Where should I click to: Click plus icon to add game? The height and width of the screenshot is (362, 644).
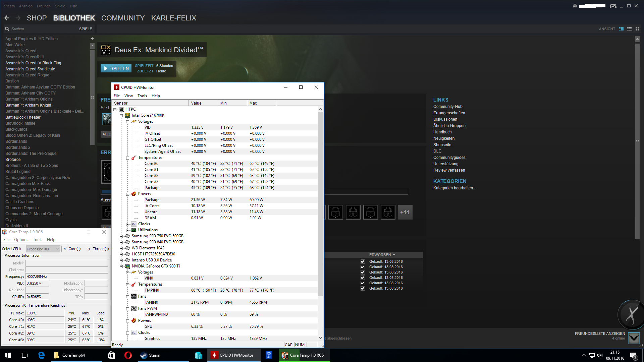(x=92, y=39)
